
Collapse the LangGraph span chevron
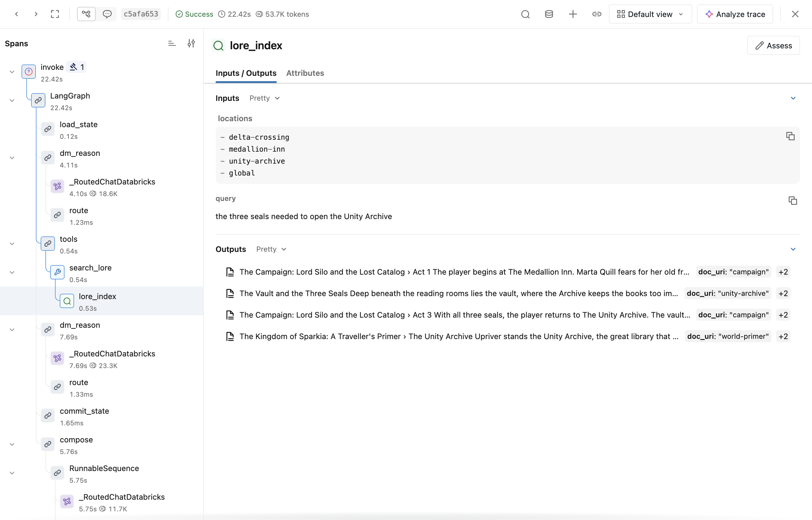coord(12,101)
